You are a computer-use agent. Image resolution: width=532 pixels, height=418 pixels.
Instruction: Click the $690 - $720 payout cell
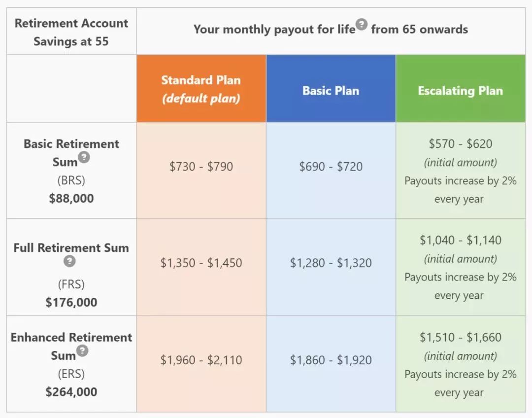(331, 167)
